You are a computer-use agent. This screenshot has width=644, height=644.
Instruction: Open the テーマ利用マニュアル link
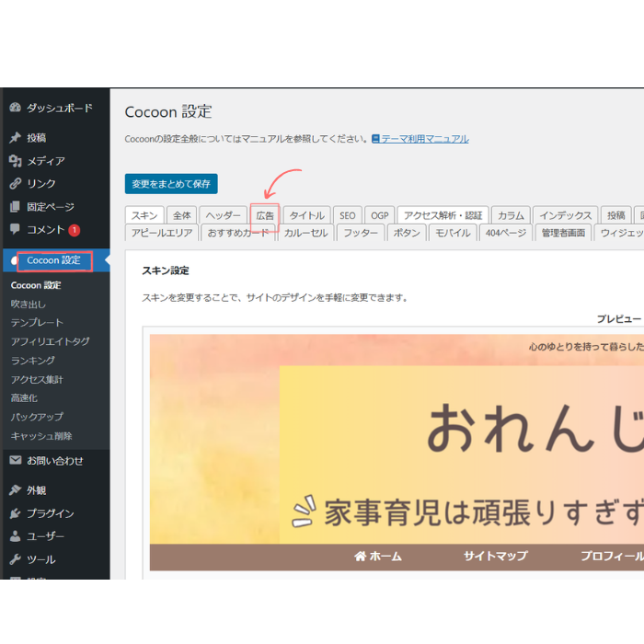424,139
